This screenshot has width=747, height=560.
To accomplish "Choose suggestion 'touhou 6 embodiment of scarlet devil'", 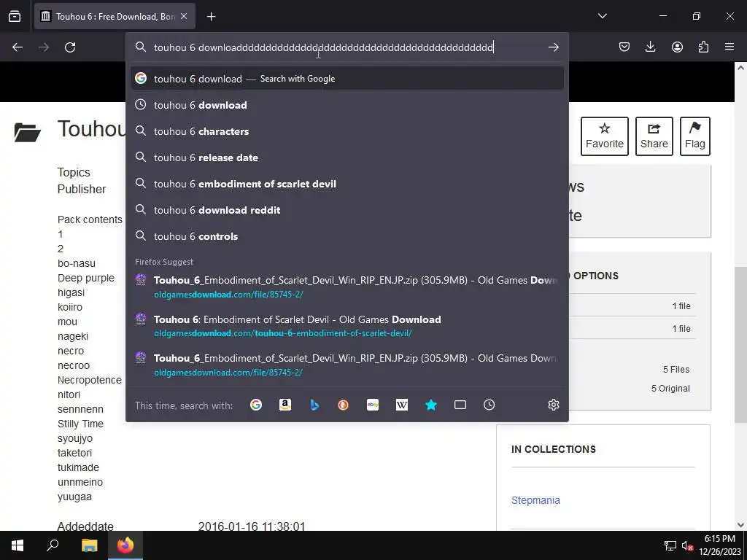I will click(x=347, y=184).
